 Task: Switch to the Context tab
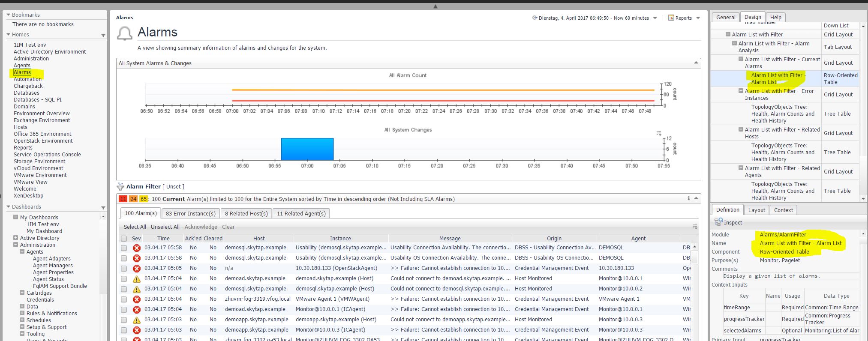[x=784, y=210]
